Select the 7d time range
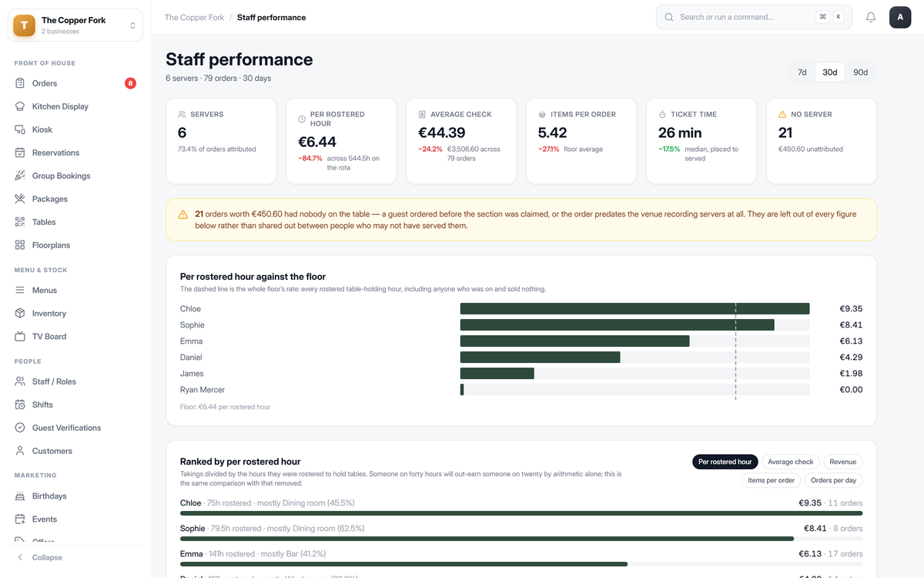 [x=802, y=72]
